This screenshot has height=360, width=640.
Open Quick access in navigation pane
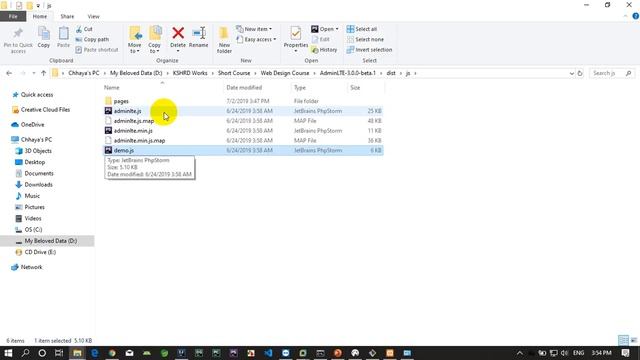click(37, 95)
